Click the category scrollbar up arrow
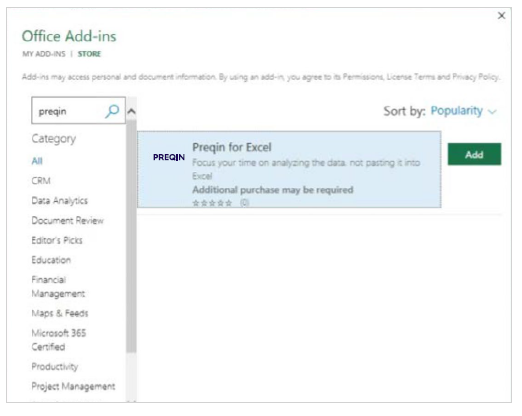 (132, 111)
